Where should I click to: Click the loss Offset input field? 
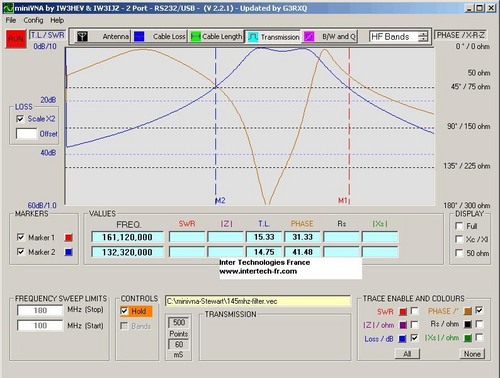click(x=26, y=134)
